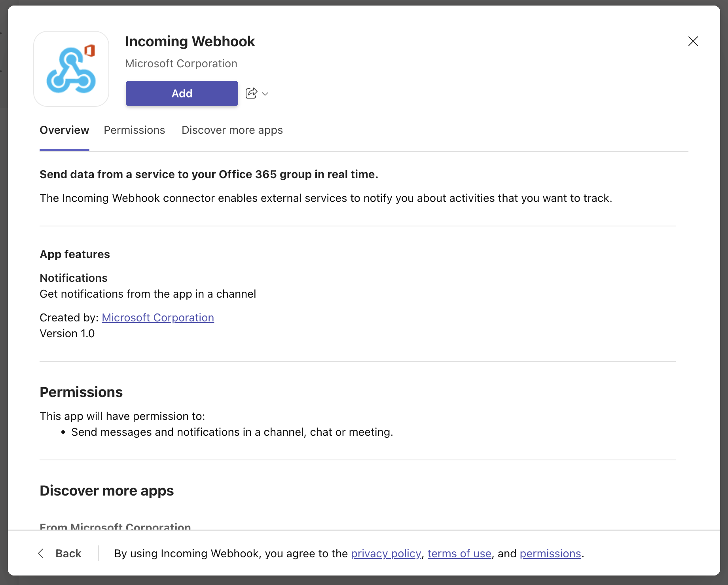Viewport: 728px width, 585px height.
Task: Click the Incoming Webhook app logo
Action: (71, 69)
